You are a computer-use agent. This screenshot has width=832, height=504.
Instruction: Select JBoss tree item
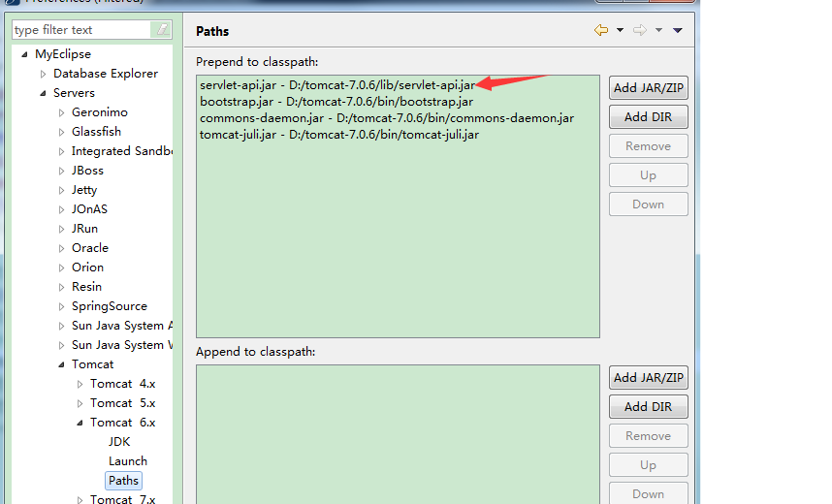pyautogui.click(x=87, y=171)
